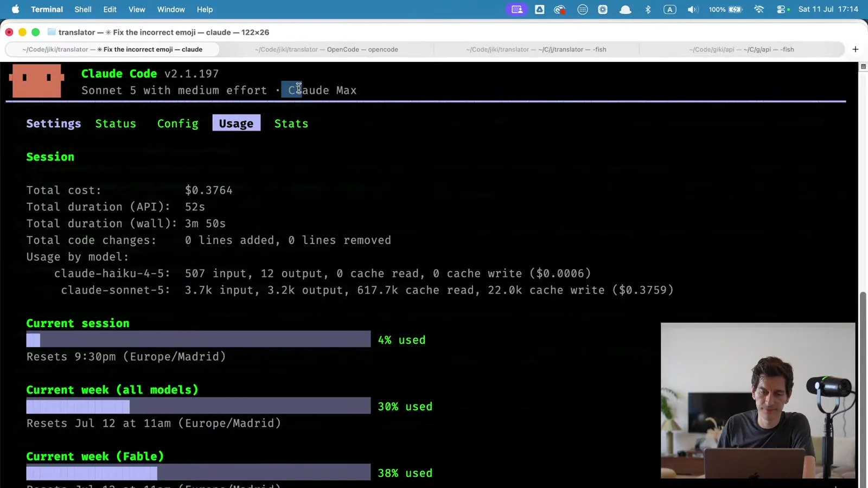Click 'Sonnet 5 with medium effort' text
The image size is (868, 488).
tap(174, 91)
